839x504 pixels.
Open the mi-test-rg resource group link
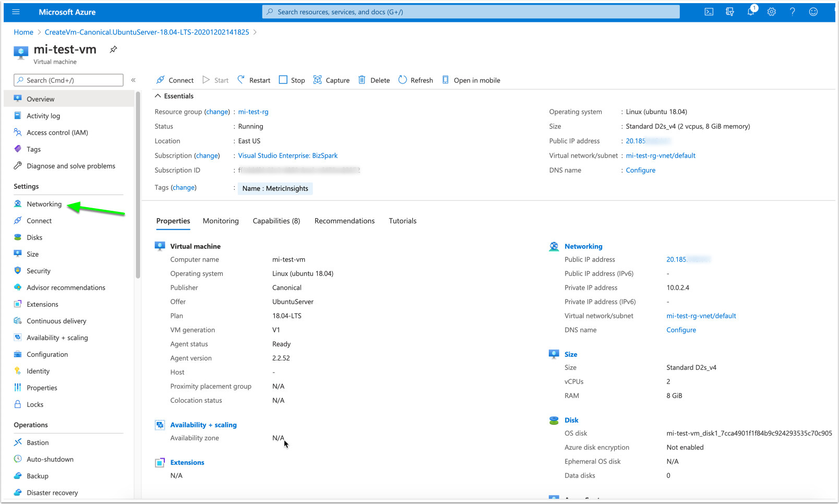point(253,112)
